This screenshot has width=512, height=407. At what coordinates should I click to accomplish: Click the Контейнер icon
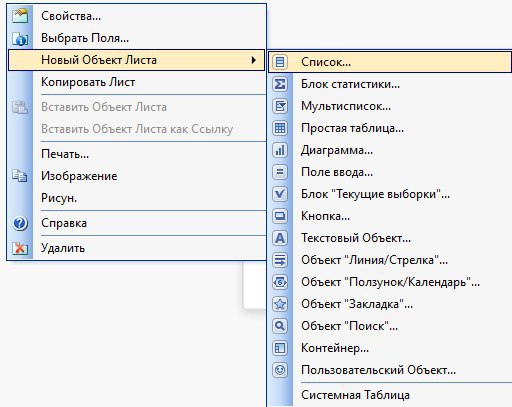[280, 348]
